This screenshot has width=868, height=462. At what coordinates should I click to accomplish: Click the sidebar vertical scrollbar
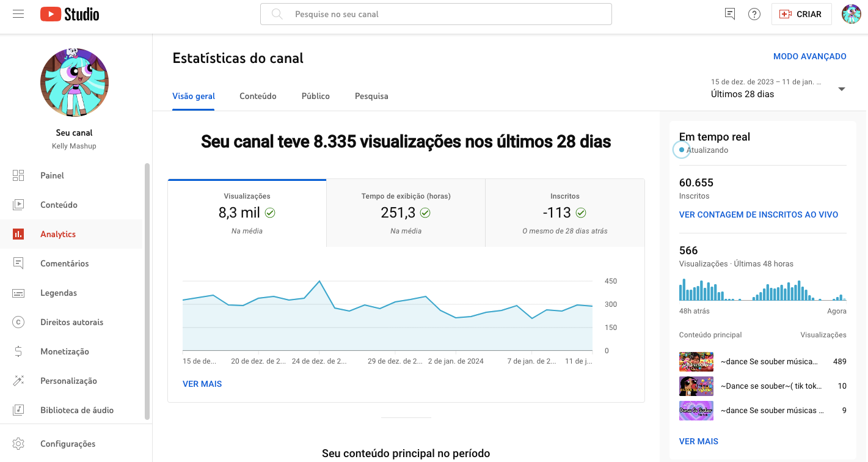pyautogui.click(x=147, y=291)
